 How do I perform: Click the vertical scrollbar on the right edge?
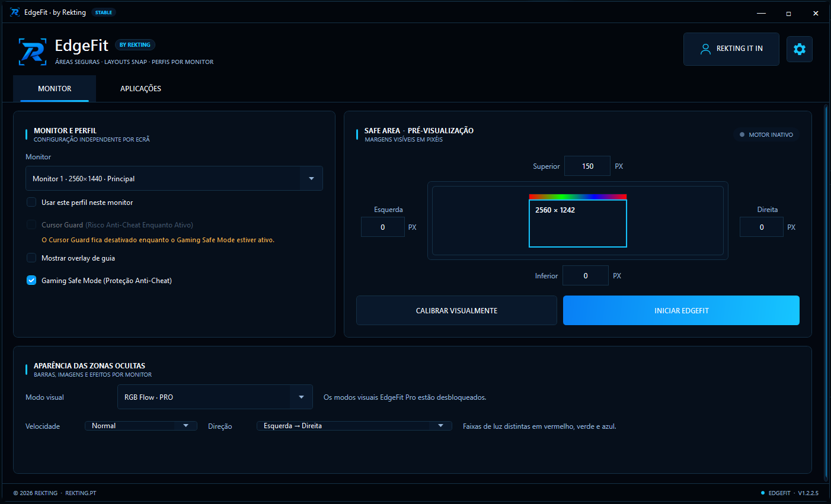tap(826, 293)
